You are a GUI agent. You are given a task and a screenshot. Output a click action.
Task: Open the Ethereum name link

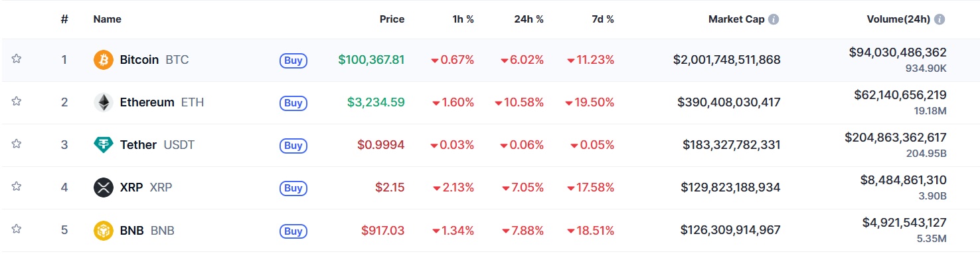coord(147,102)
